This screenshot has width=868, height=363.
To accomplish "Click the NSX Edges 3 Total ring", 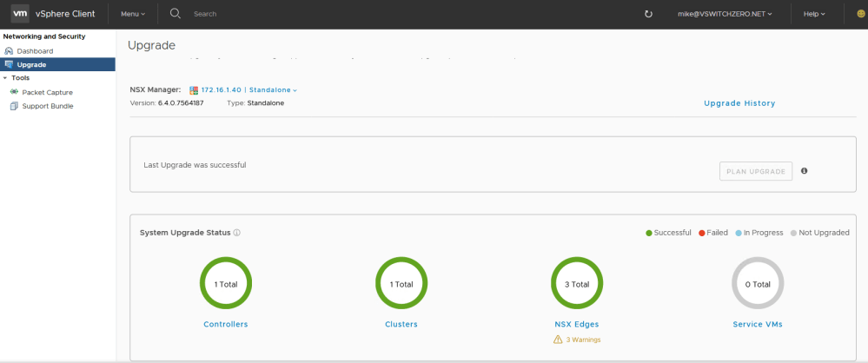I will click(577, 284).
